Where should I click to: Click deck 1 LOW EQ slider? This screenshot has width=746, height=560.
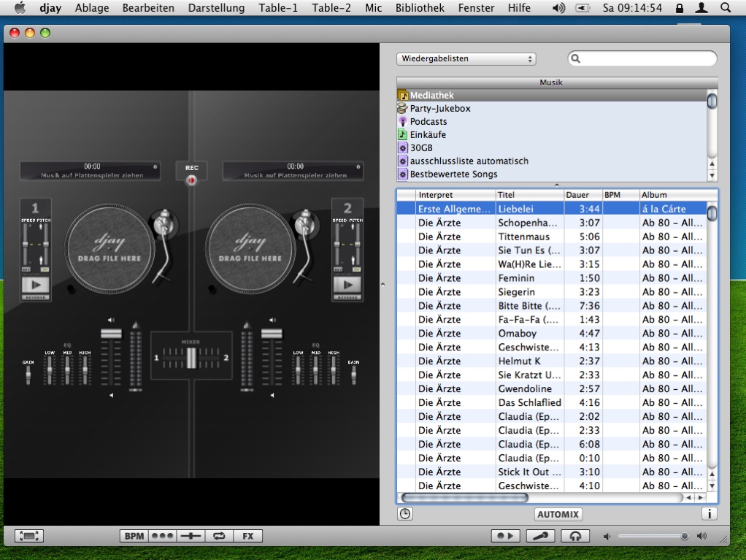pos(50,370)
